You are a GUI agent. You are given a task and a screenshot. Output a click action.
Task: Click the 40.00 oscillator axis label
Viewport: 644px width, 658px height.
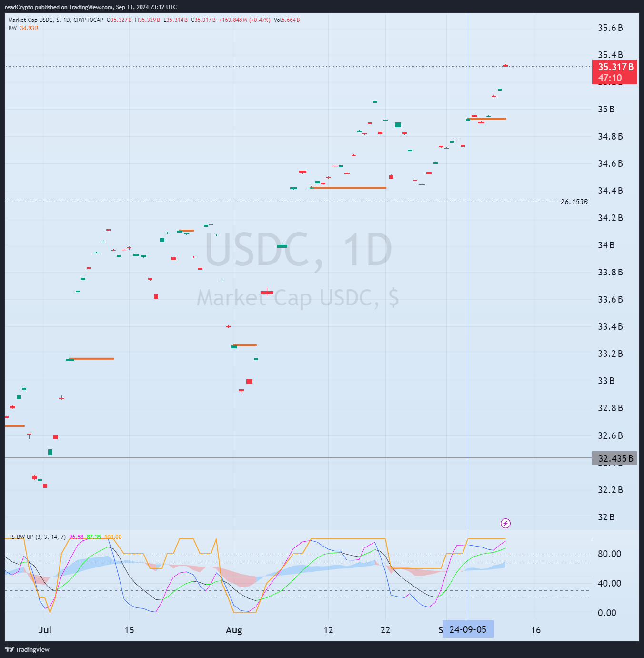tap(609, 583)
